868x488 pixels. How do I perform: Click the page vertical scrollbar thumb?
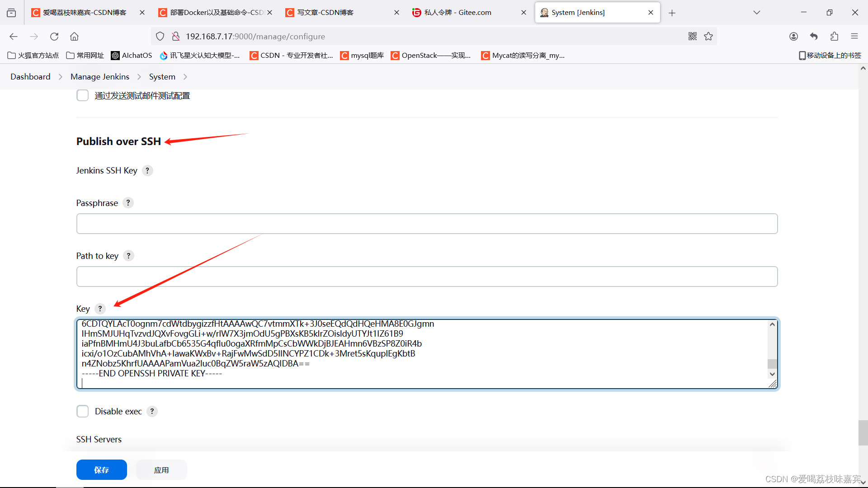(x=863, y=433)
